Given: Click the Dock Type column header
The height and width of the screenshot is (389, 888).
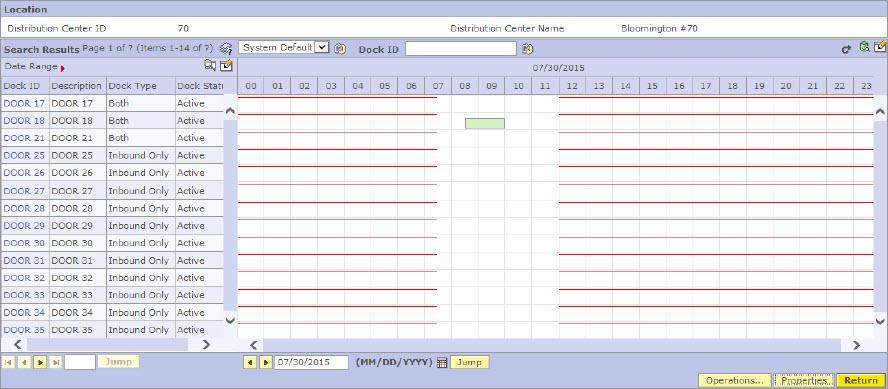Looking at the screenshot, I should click(x=140, y=86).
